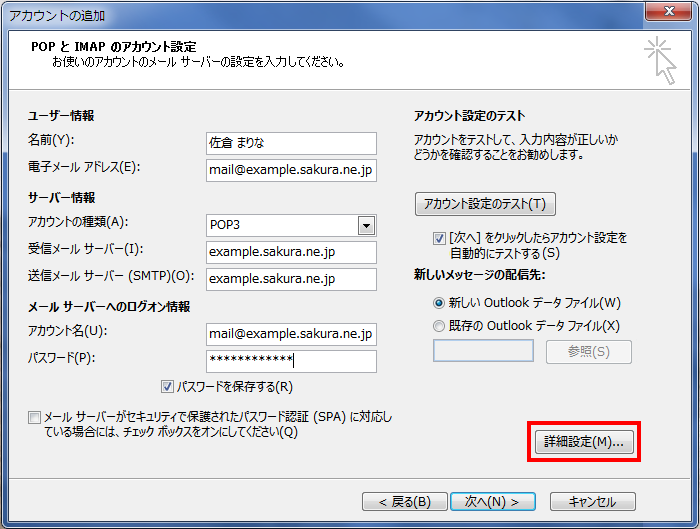Click the 名前(Y) name input field
Image resolution: width=700 pixels, height=529 pixels.
click(x=290, y=143)
